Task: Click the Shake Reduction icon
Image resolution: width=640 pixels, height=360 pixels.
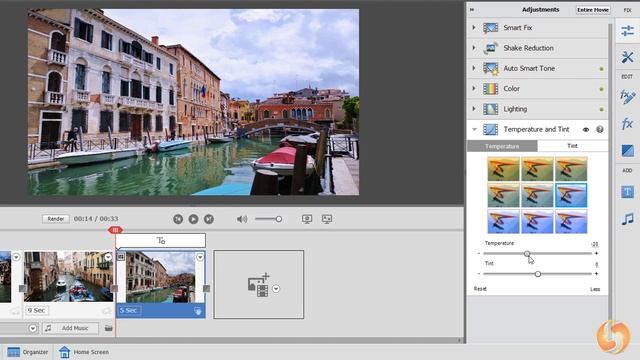Action: (490, 48)
